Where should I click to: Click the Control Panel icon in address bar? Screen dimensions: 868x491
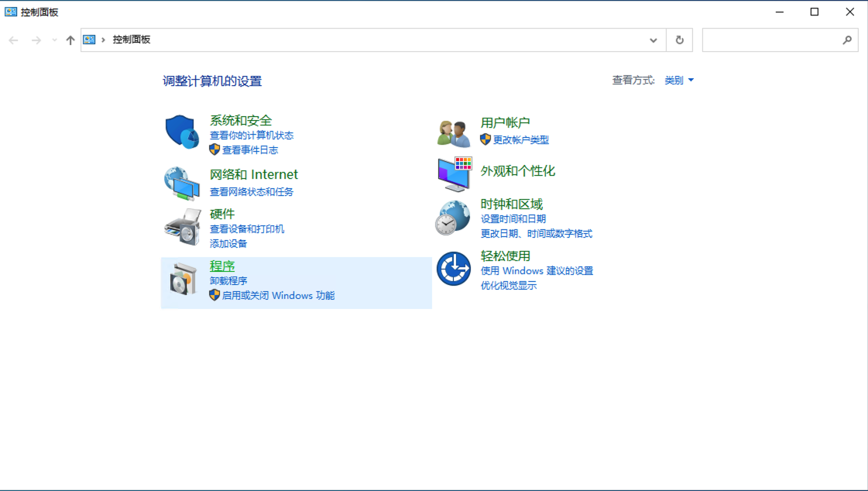89,39
